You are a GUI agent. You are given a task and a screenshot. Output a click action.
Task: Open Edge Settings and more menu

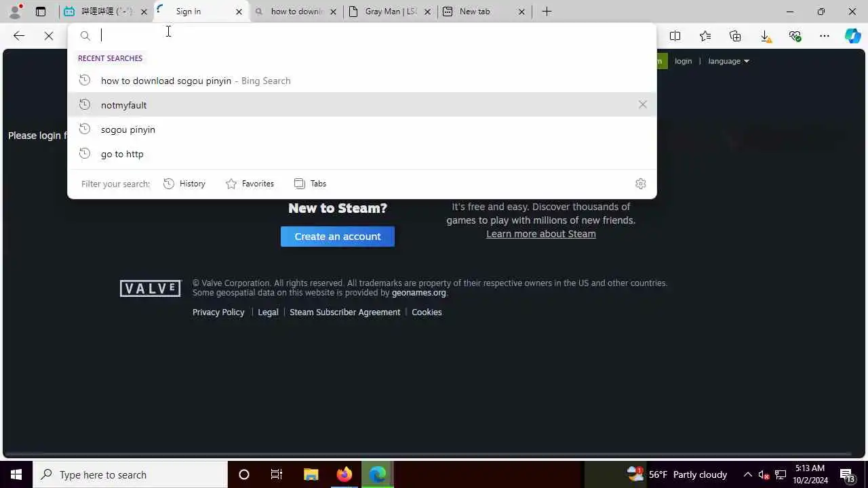(x=825, y=36)
